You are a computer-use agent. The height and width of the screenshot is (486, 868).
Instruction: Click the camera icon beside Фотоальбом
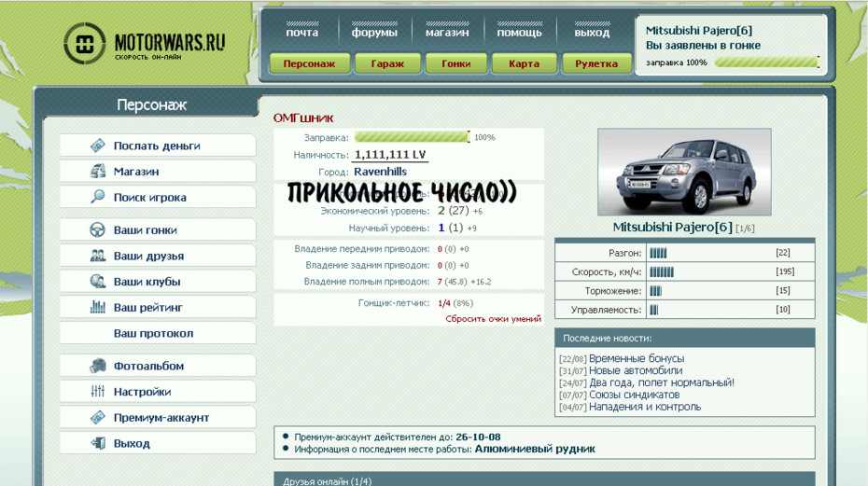coord(97,366)
